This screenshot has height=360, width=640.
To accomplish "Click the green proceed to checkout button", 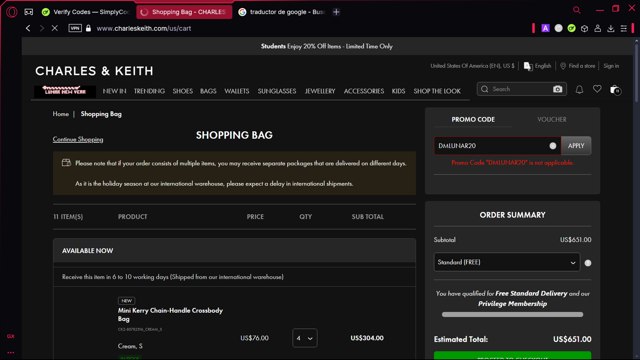I will [512, 355].
